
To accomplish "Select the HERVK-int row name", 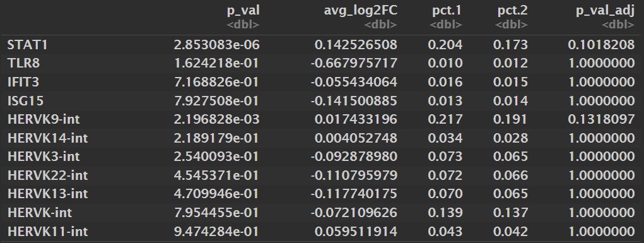I will [40, 213].
